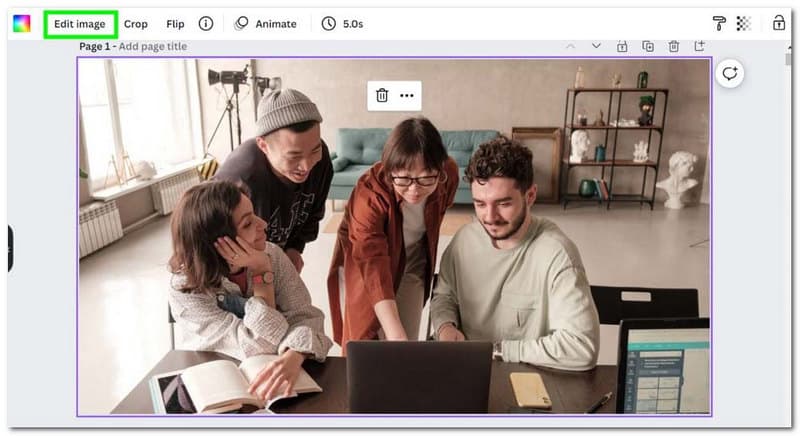Choose Flip in the toolbar

(x=175, y=24)
